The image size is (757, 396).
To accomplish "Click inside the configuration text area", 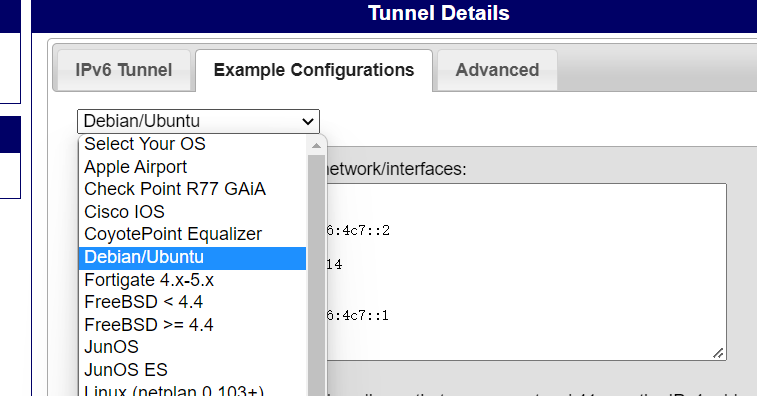I will point(527,271).
